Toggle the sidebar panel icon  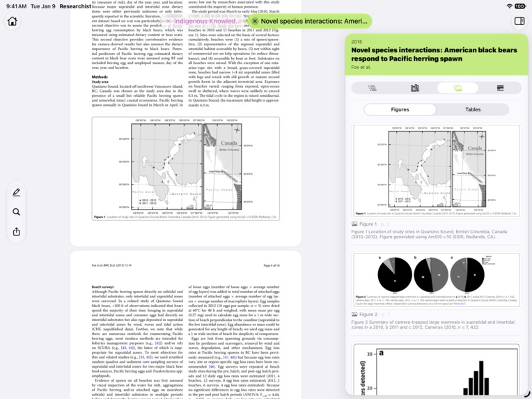pyautogui.click(x=519, y=21)
